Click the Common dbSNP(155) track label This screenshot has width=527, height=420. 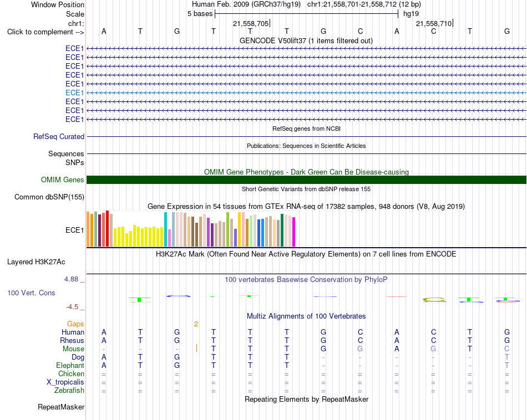[x=49, y=197]
